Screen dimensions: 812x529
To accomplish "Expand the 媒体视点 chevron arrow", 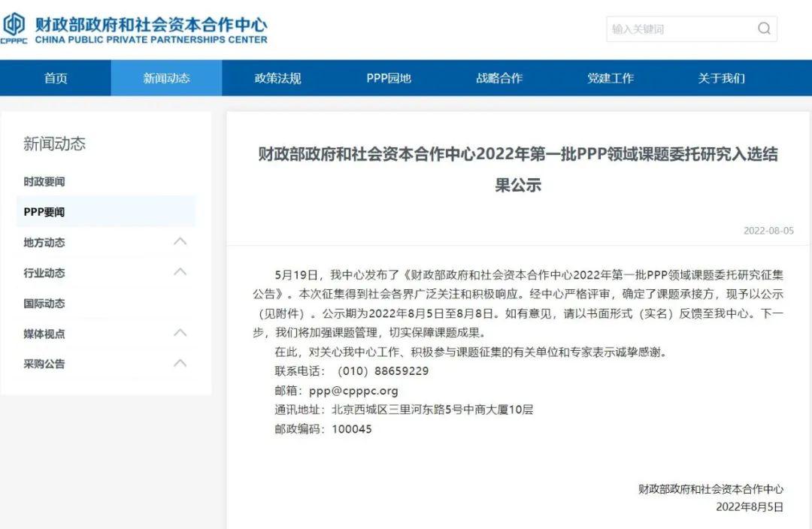I will point(180,333).
